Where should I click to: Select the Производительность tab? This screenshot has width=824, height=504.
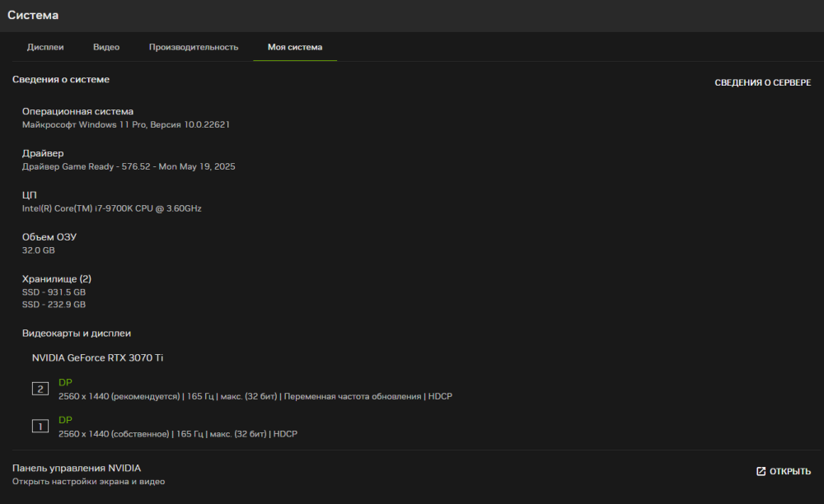(x=194, y=47)
